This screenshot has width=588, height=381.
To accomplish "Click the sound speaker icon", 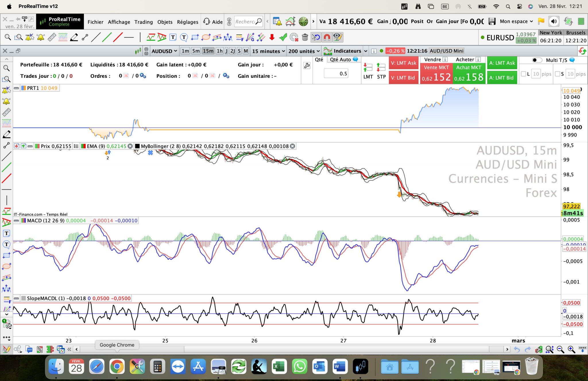I will coord(554,21).
